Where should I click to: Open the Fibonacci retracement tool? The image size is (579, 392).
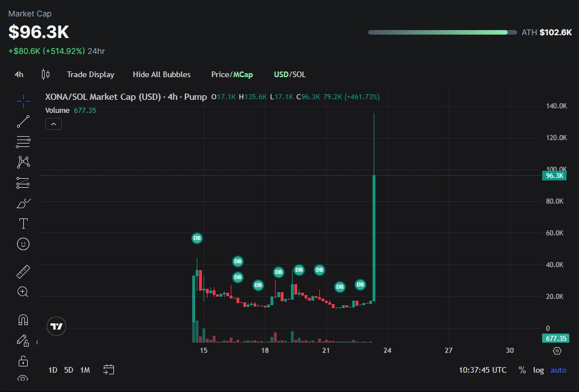pos(23,142)
